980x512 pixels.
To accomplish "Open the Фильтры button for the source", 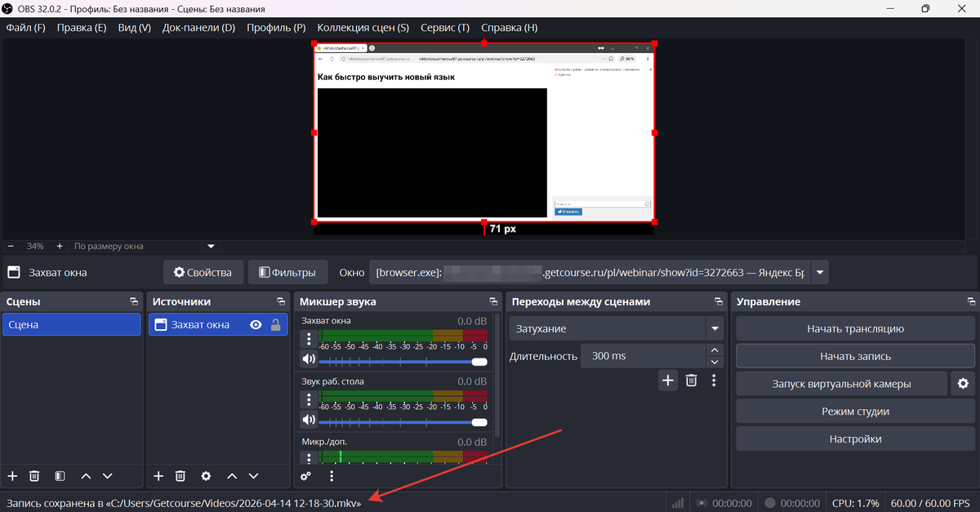I will (287, 273).
